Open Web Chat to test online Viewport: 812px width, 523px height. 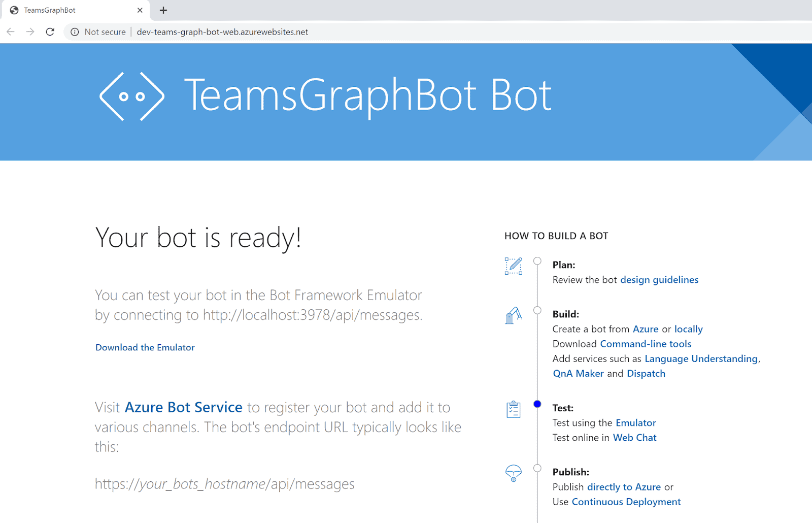pyautogui.click(x=634, y=437)
